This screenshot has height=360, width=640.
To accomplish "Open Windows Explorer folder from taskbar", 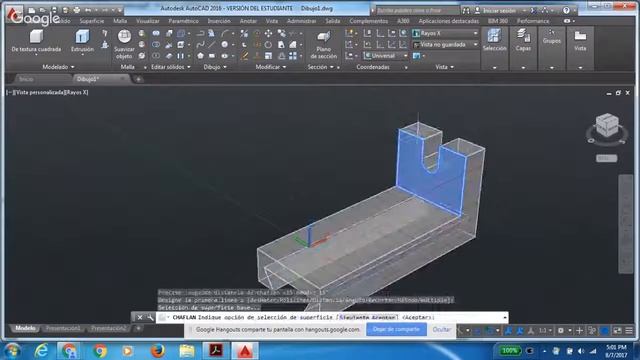I will [187, 351].
